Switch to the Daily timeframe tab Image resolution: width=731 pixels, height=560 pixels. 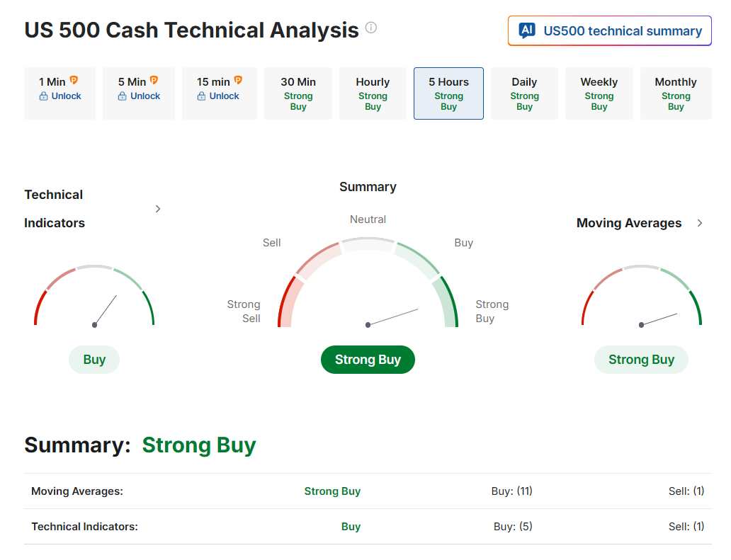point(524,93)
